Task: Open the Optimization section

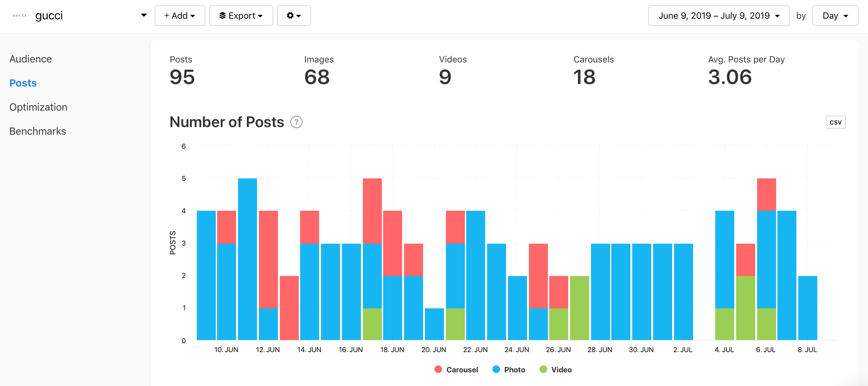Action: pos(38,107)
